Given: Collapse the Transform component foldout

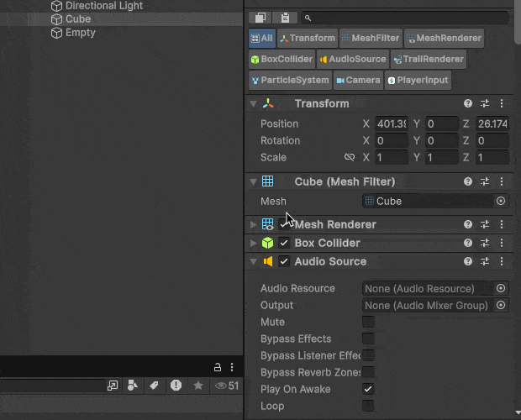Looking at the screenshot, I should pos(253,103).
